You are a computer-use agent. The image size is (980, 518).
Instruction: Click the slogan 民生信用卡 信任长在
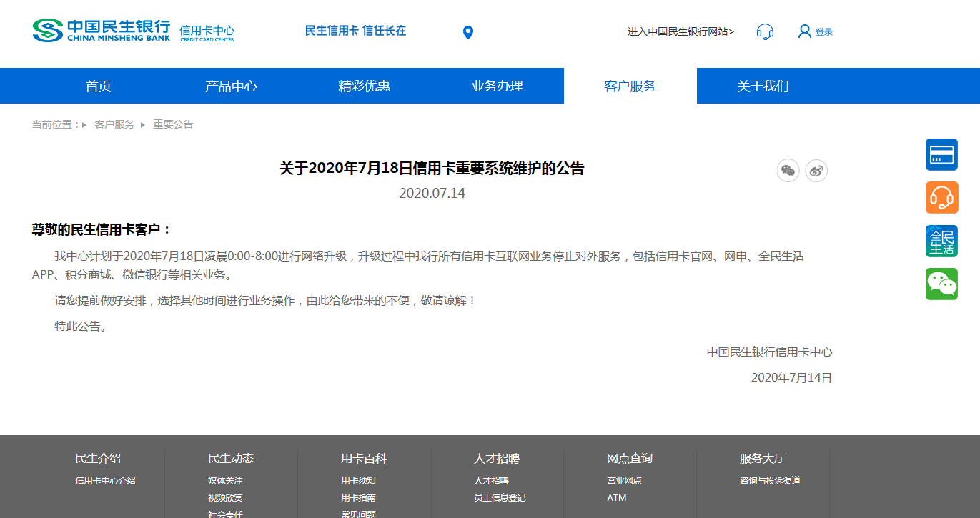point(355,31)
